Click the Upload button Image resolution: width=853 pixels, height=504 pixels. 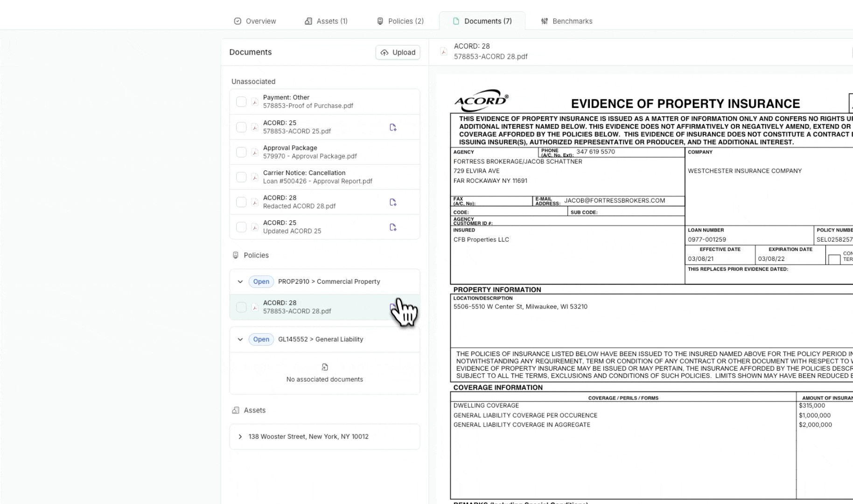coord(398,52)
